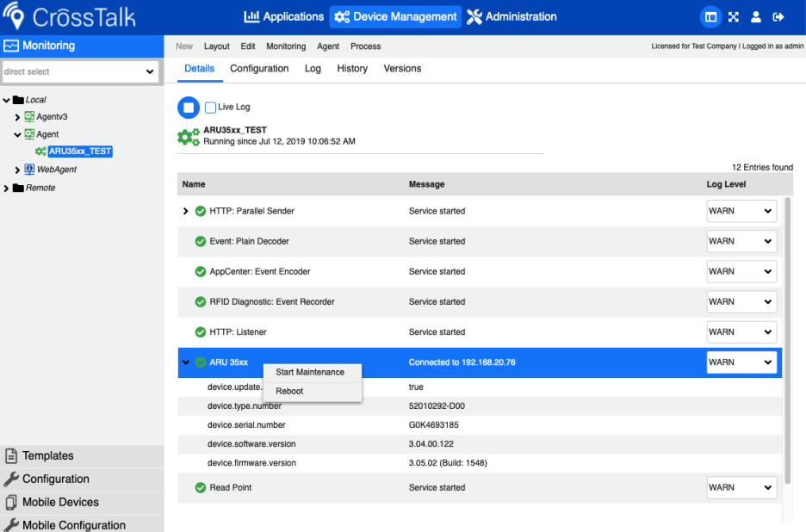
Task: Open the Log Level dropdown for Read Point
Action: 741,488
